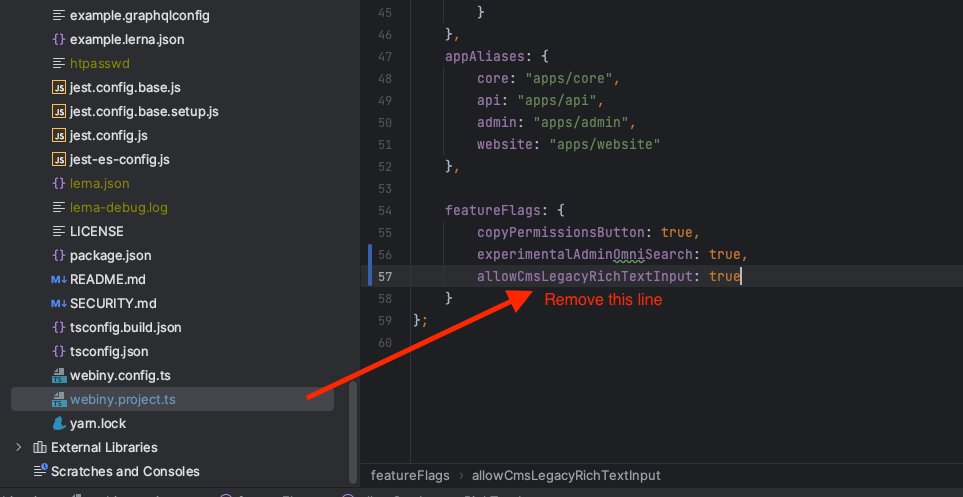963x497 pixels.
Task: Select the lerna-debug.log file
Action: [x=118, y=208]
